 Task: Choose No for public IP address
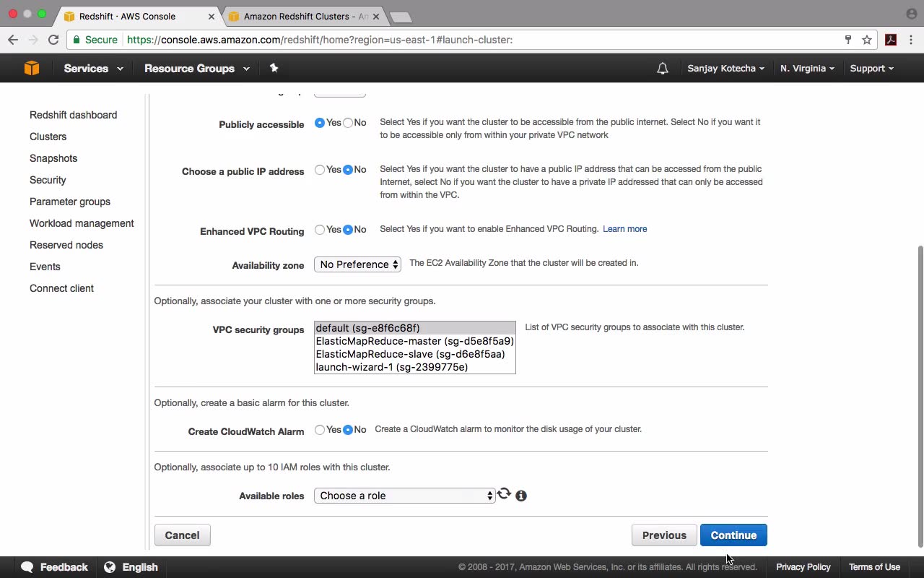348,170
